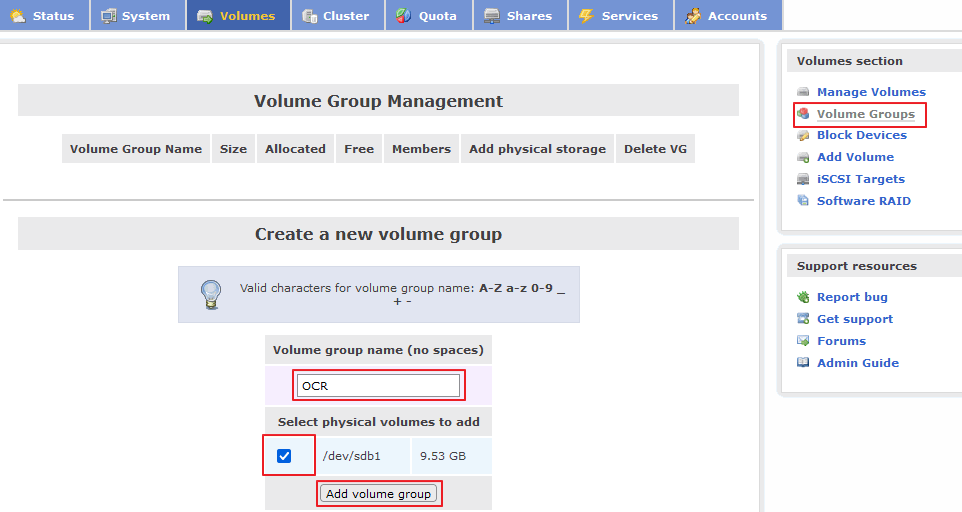Click the Manage Volumes disk icon
This screenshot has height=512, width=962.
[x=803, y=92]
